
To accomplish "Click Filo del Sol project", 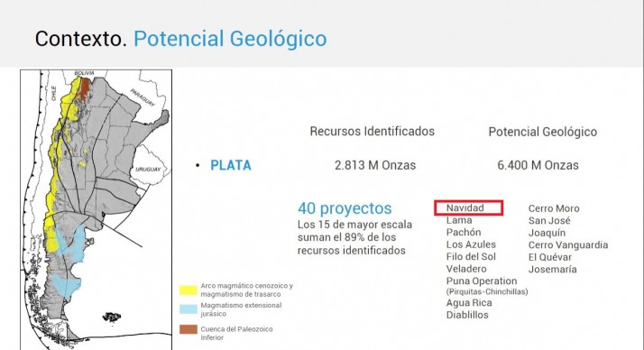I will coord(471,257).
